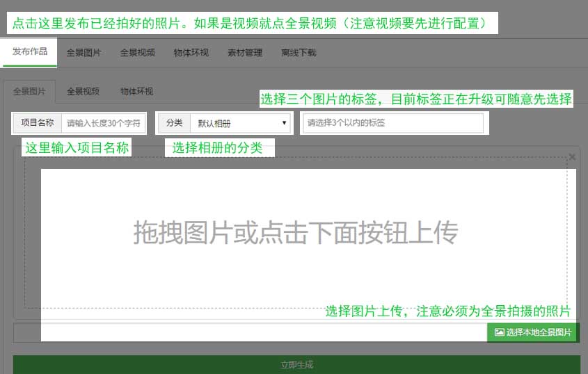588x374 pixels.
Task: Switch to 全景图片 in the top navigation bar
Action: (x=84, y=53)
